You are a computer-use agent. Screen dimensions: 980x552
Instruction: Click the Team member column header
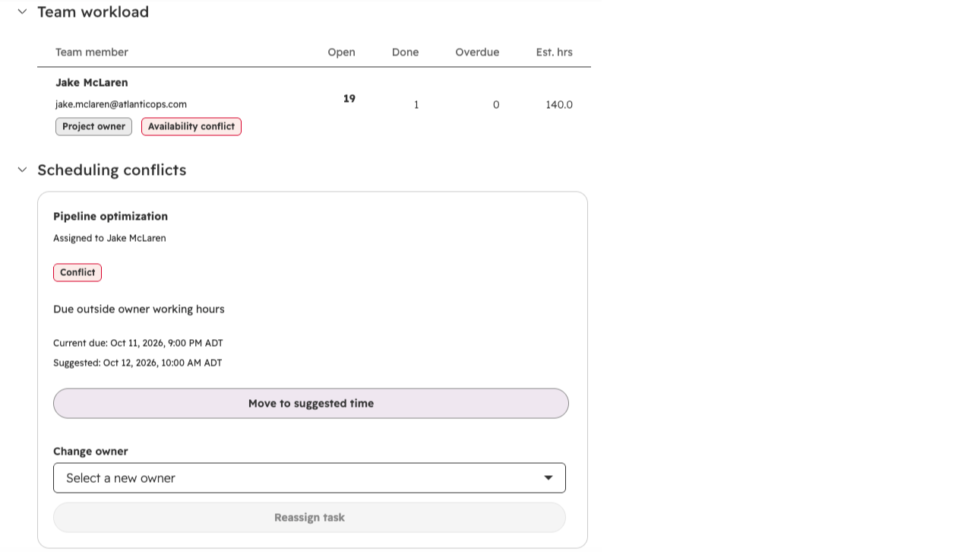point(92,52)
